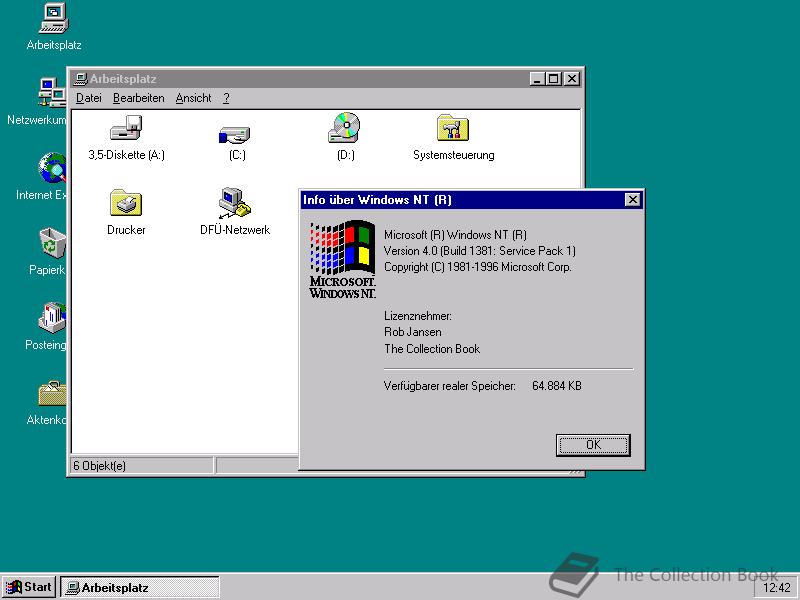Click the 'Rob Jansen' licensee text
800x600 pixels.
point(413,332)
